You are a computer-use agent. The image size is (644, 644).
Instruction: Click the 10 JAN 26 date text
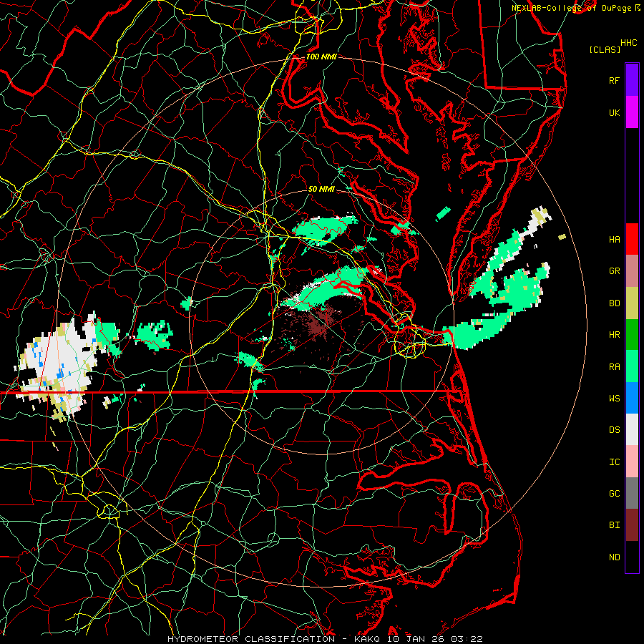coord(416,639)
